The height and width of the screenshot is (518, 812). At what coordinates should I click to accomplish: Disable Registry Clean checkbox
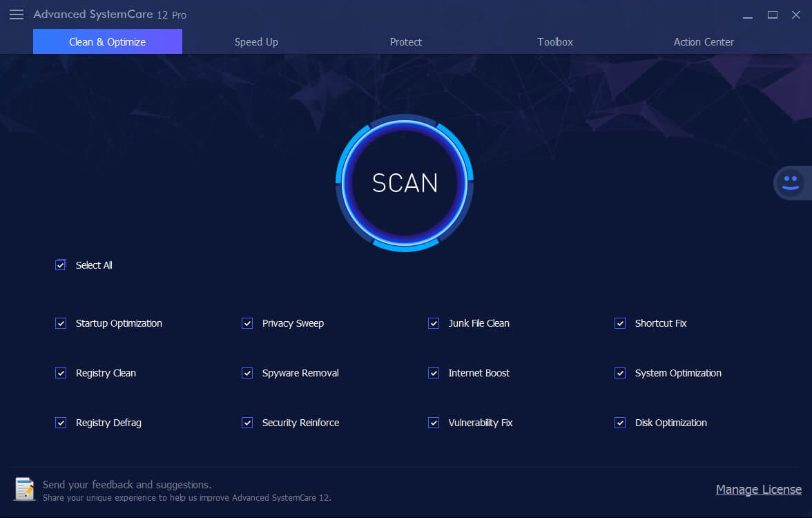point(61,373)
